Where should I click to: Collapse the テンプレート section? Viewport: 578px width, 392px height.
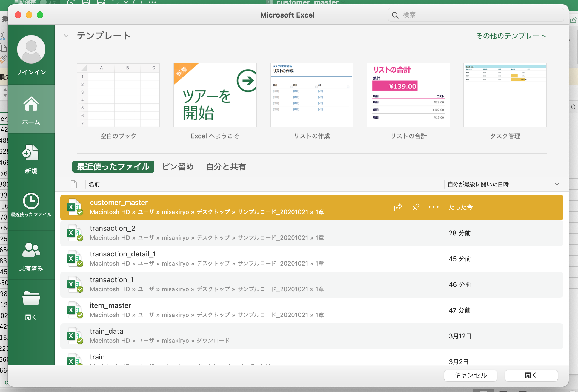[66, 36]
